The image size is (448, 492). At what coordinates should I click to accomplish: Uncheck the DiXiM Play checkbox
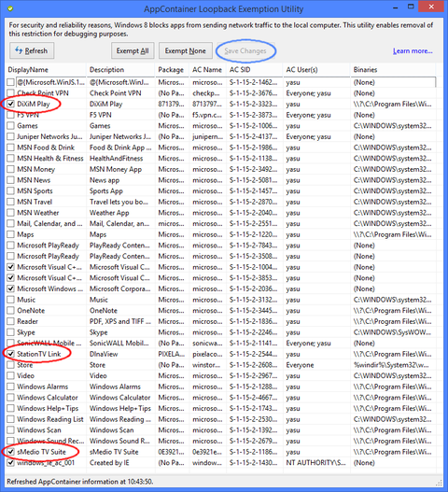pyautogui.click(x=10, y=104)
